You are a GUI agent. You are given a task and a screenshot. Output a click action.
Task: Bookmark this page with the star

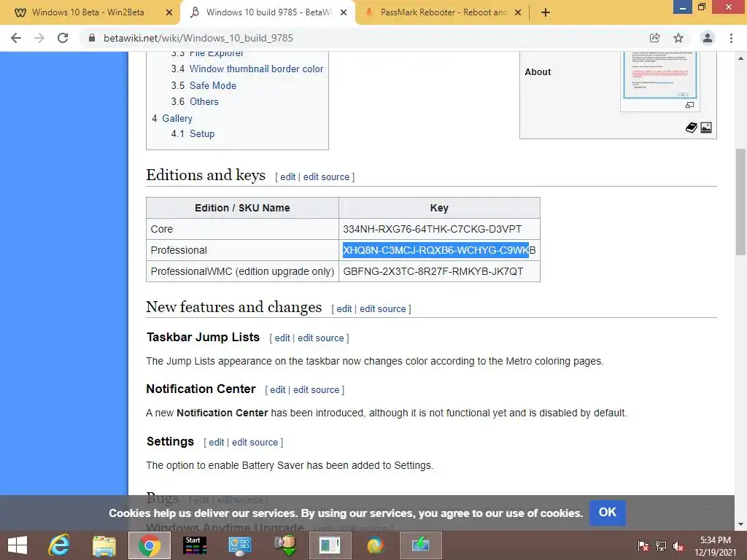(x=678, y=38)
